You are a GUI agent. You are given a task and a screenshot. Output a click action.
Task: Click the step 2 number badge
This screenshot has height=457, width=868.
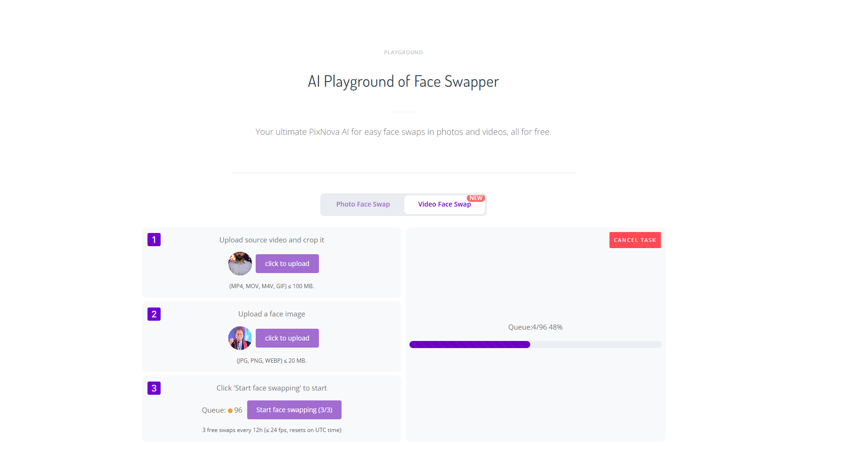coord(154,314)
